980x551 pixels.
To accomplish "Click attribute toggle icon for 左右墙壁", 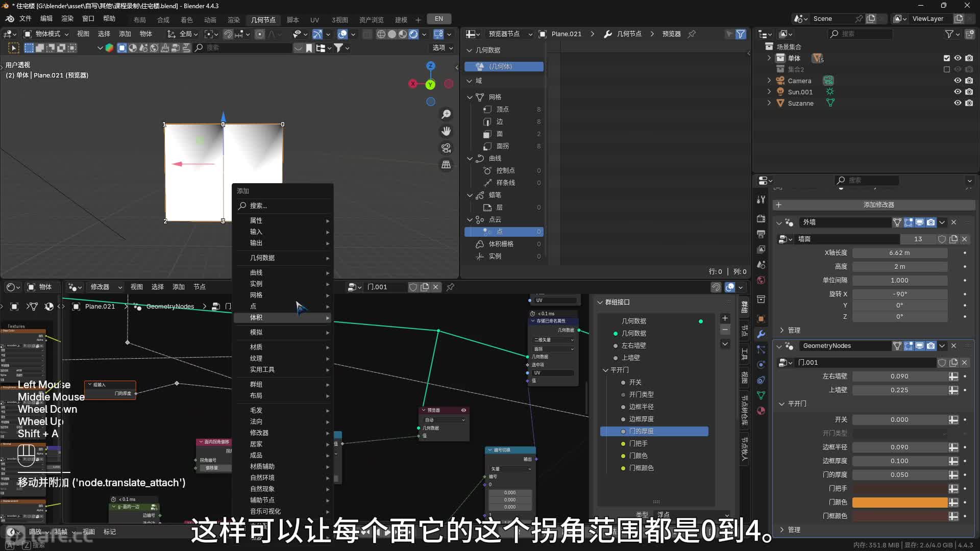I will pyautogui.click(x=953, y=376).
